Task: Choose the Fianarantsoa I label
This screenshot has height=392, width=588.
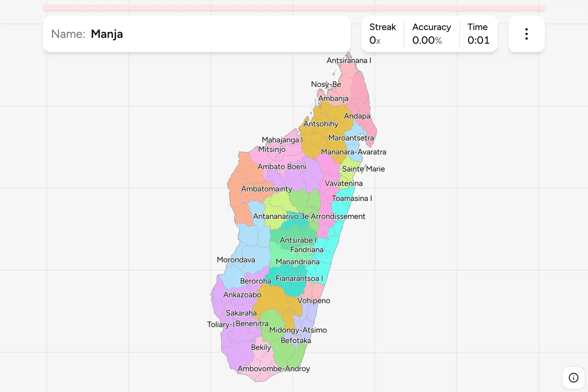Action: 299,278
